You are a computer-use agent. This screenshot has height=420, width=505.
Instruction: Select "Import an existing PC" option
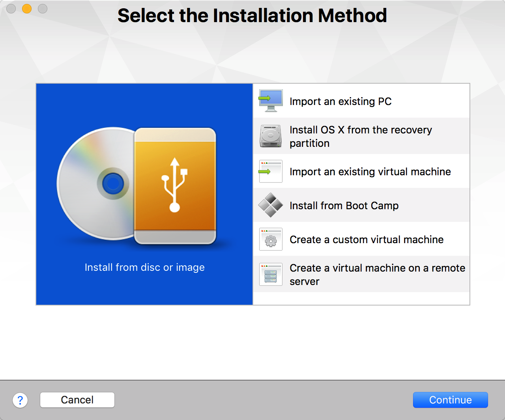[x=340, y=101]
